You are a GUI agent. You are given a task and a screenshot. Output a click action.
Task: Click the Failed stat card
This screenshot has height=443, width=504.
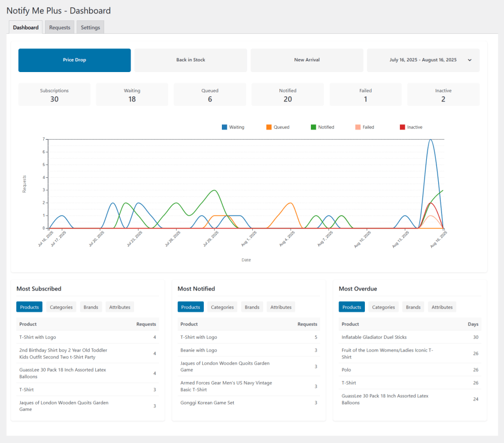[365, 95]
